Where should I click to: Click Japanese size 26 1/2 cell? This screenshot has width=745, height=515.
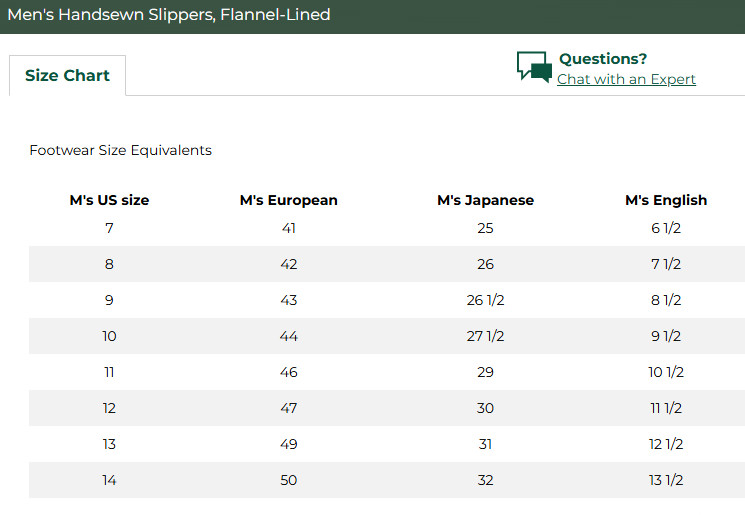click(485, 300)
